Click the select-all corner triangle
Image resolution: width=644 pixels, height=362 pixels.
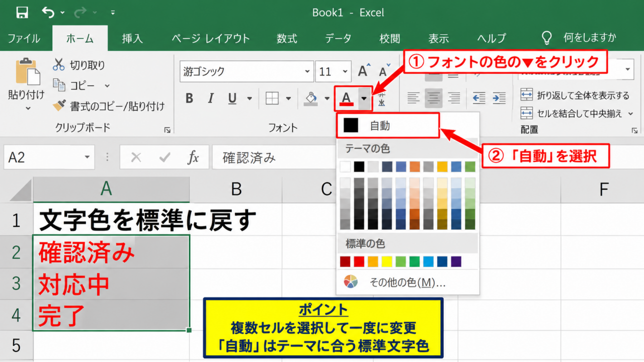coord(21,190)
